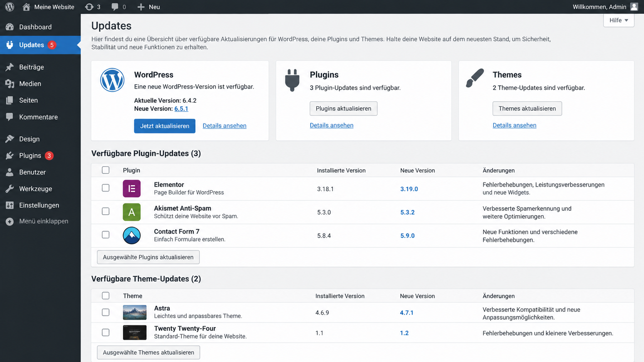
Task: Click the Updates plug icon in the sidebar
Action: 10,45
